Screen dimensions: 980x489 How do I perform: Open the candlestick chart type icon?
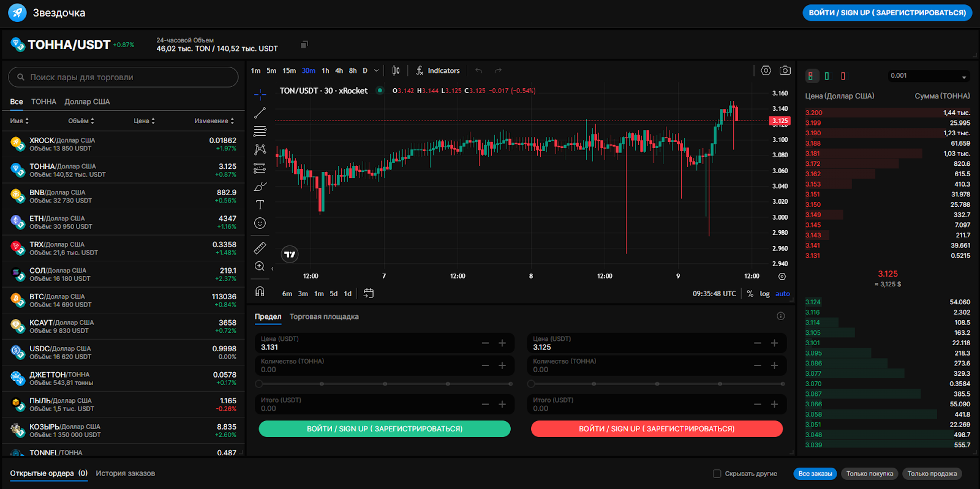(x=396, y=70)
